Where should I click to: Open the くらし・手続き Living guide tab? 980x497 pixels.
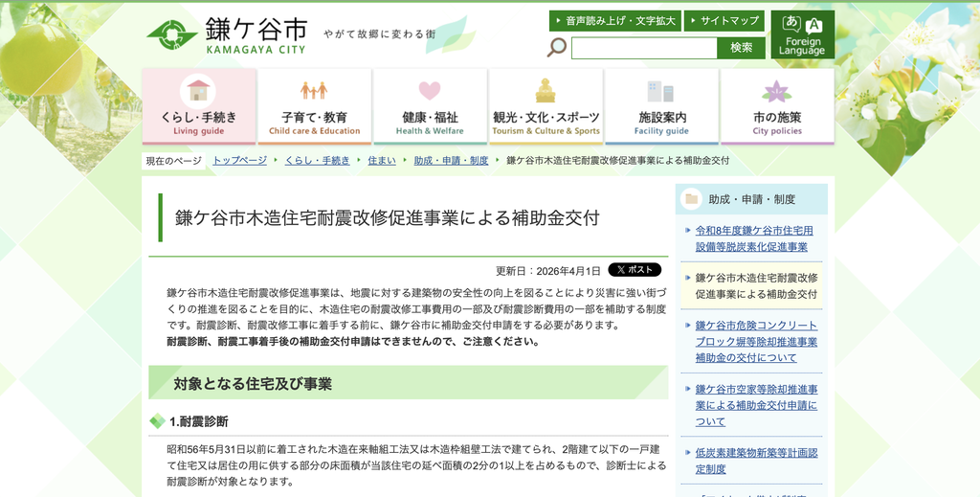pos(199,106)
